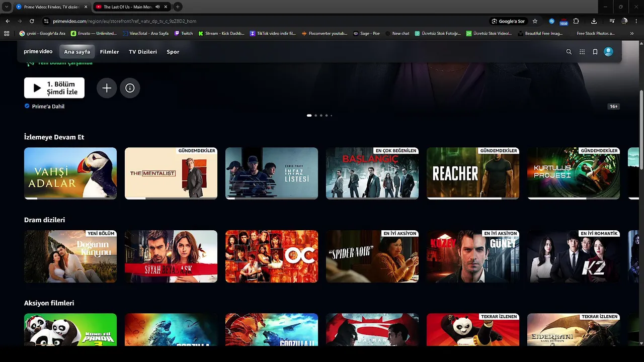Screen dimensions: 644x362
Task: Click the address bar URL field
Action: pyautogui.click(x=267, y=21)
